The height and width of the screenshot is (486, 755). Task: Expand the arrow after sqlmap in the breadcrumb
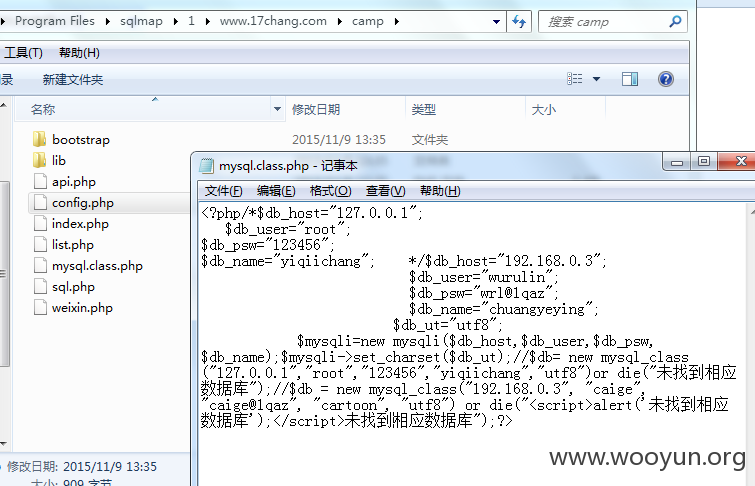(x=175, y=21)
